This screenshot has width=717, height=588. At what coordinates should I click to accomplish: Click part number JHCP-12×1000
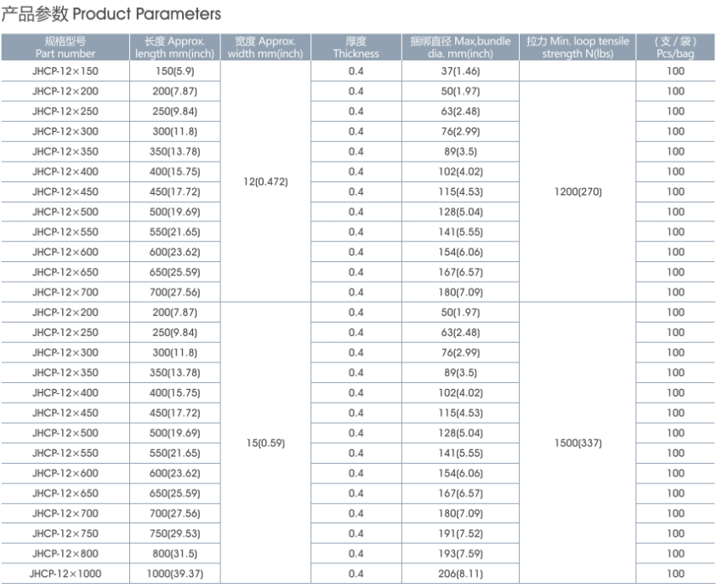click(65, 574)
